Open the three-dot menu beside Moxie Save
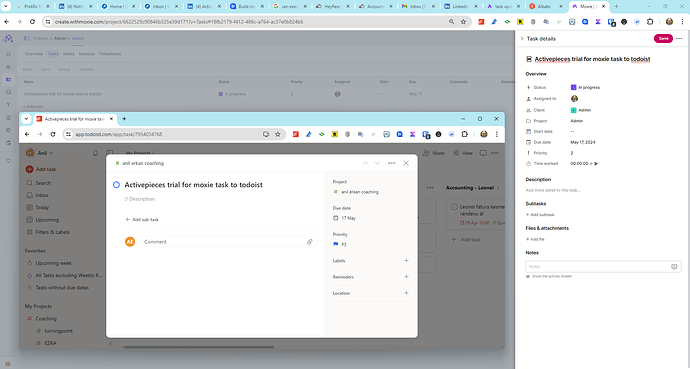Image resolution: width=690 pixels, height=369 pixels. point(679,39)
